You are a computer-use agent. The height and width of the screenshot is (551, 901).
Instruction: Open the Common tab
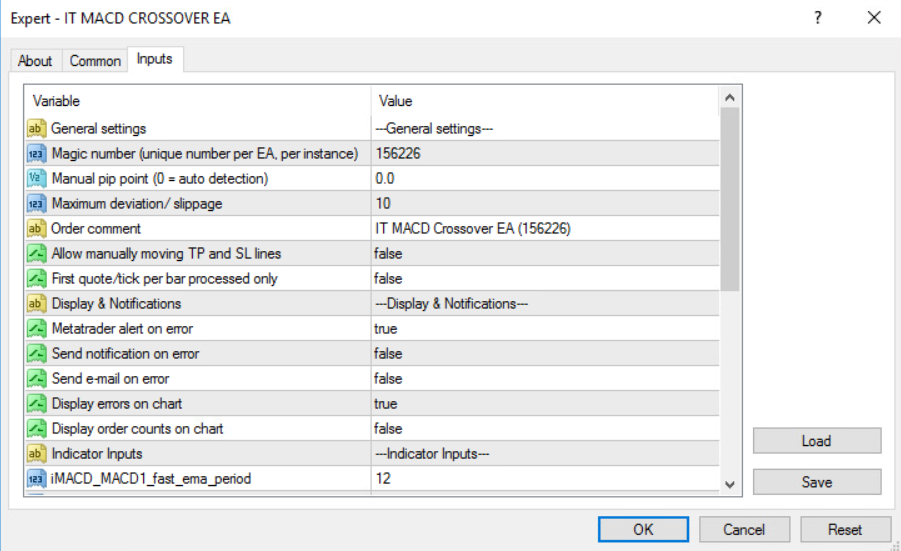(95, 61)
